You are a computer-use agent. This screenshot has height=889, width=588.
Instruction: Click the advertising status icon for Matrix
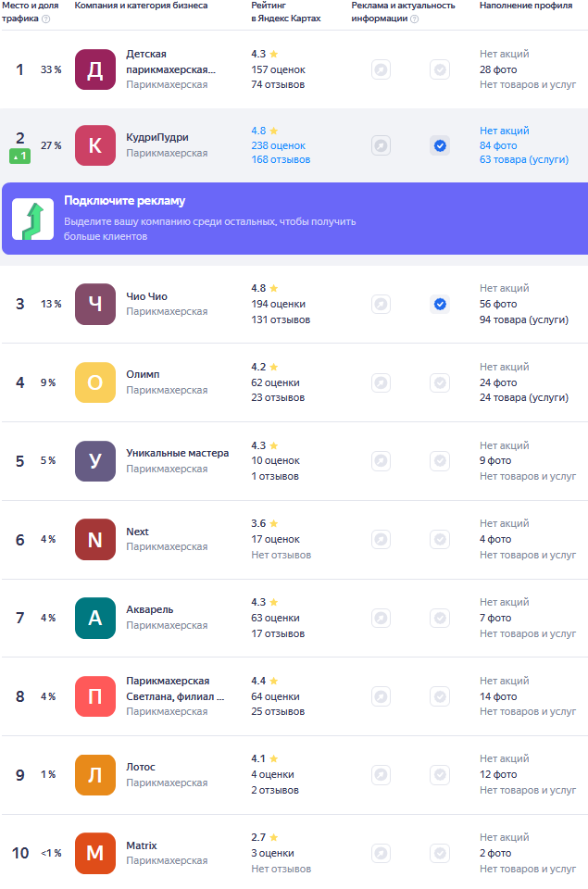(x=381, y=853)
